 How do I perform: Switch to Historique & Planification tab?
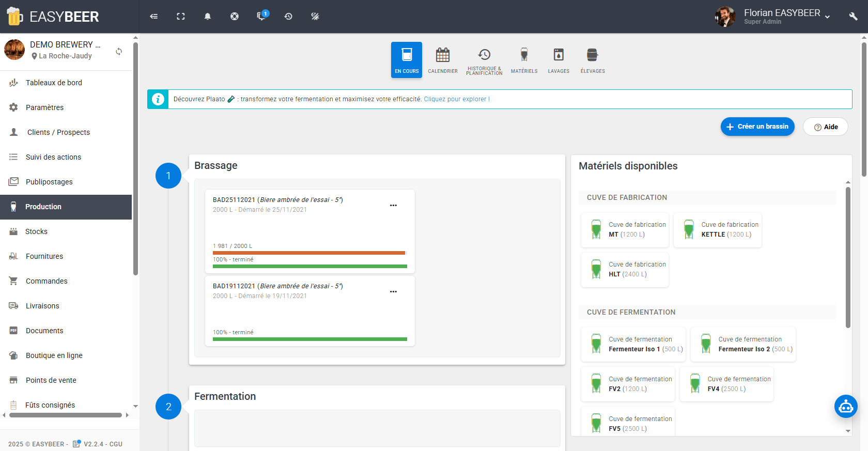[x=484, y=60]
